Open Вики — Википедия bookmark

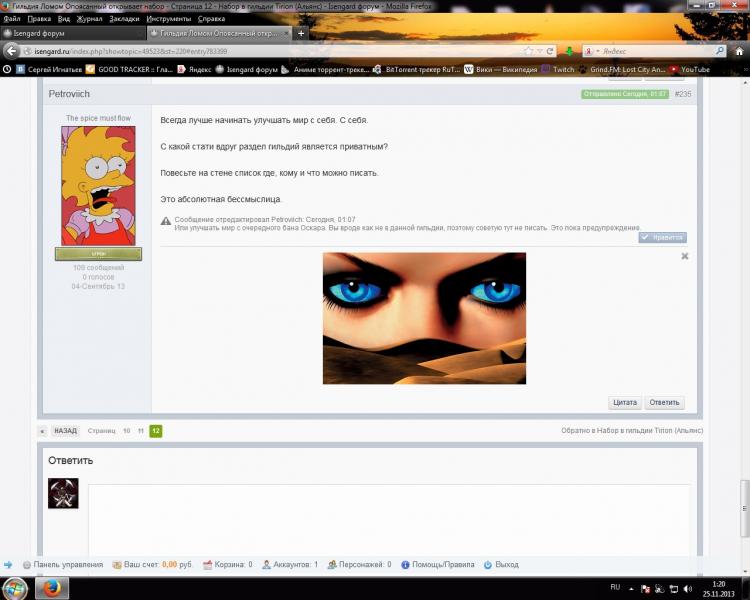(x=501, y=69)
